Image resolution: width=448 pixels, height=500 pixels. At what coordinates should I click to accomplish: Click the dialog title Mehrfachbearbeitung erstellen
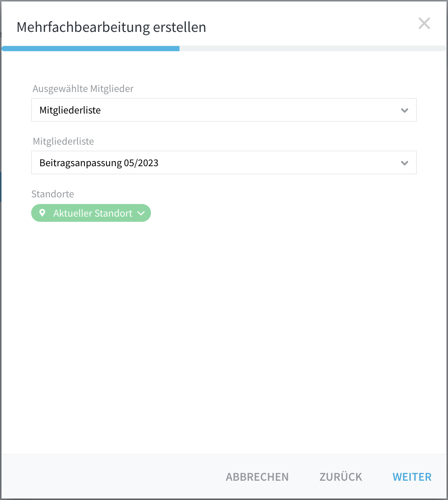(x=111, y=27)
